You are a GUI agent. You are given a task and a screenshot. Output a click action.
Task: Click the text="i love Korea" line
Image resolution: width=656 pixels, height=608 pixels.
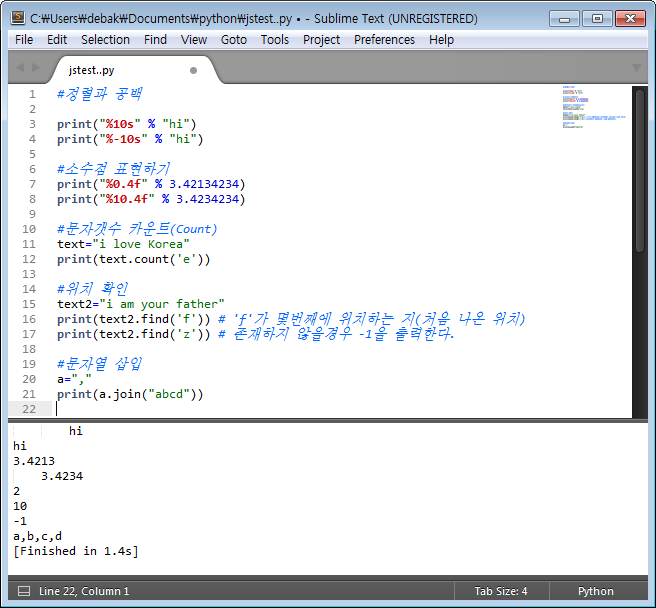pyautogui.click(x=123, y=244)
